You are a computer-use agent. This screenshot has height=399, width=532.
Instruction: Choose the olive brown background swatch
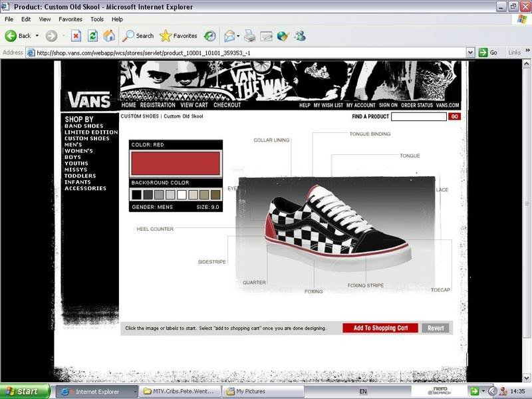point(215,195)
